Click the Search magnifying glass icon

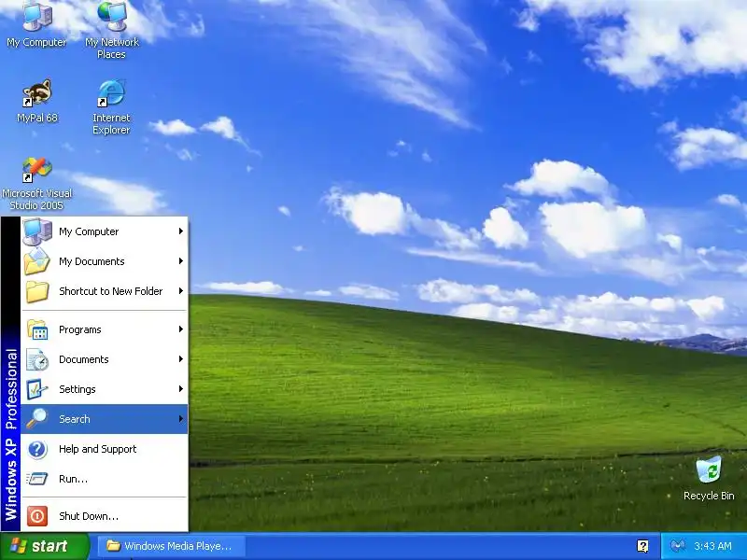[x=37, y=419]
